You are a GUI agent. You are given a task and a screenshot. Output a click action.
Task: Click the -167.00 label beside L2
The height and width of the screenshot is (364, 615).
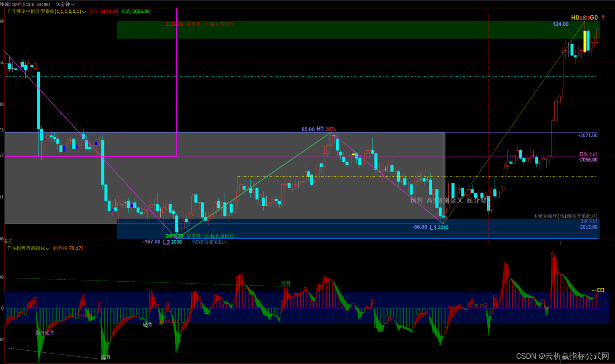coord(151,242)
